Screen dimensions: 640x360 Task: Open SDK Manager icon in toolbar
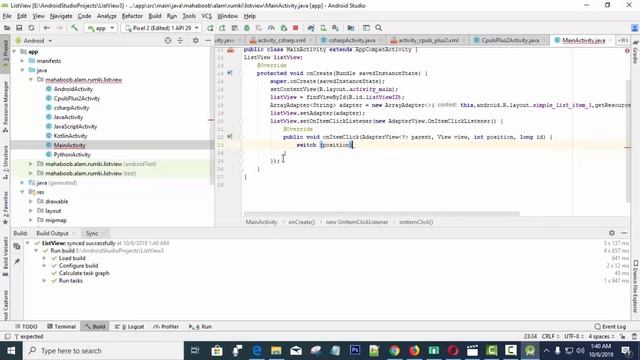[x=336, y=28]
